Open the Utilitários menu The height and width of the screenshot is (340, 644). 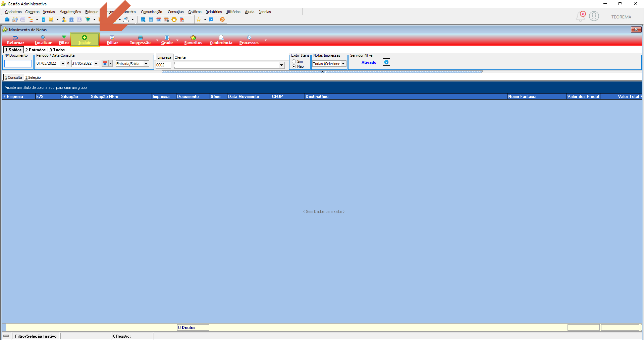(x=233, y=12)
